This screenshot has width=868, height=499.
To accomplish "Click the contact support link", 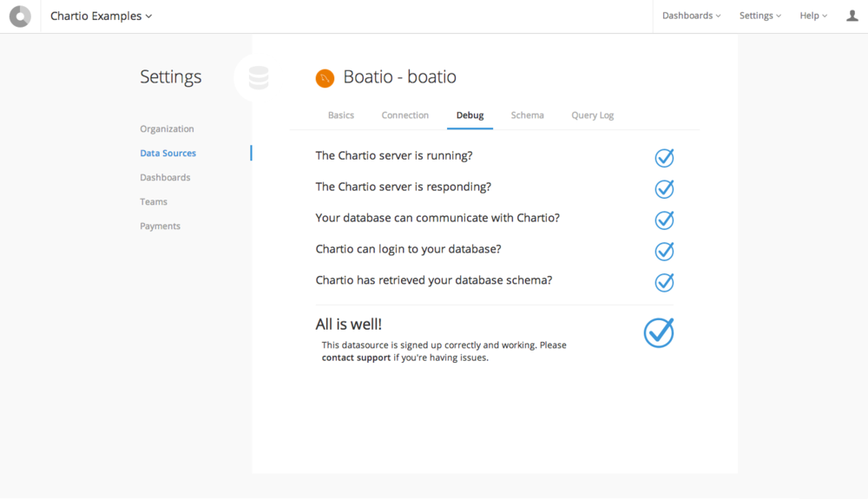I will [356, 358].
